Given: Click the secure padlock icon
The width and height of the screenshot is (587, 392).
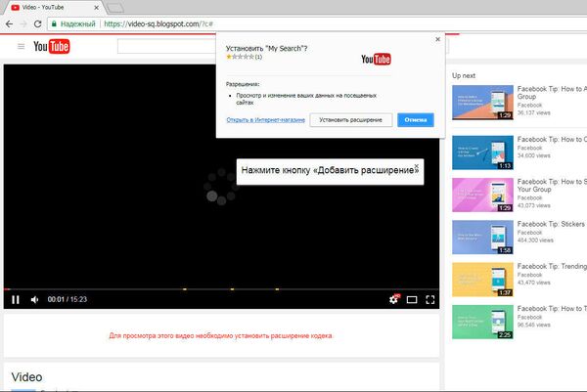Looking at the screenshot, I should [54, 22].
